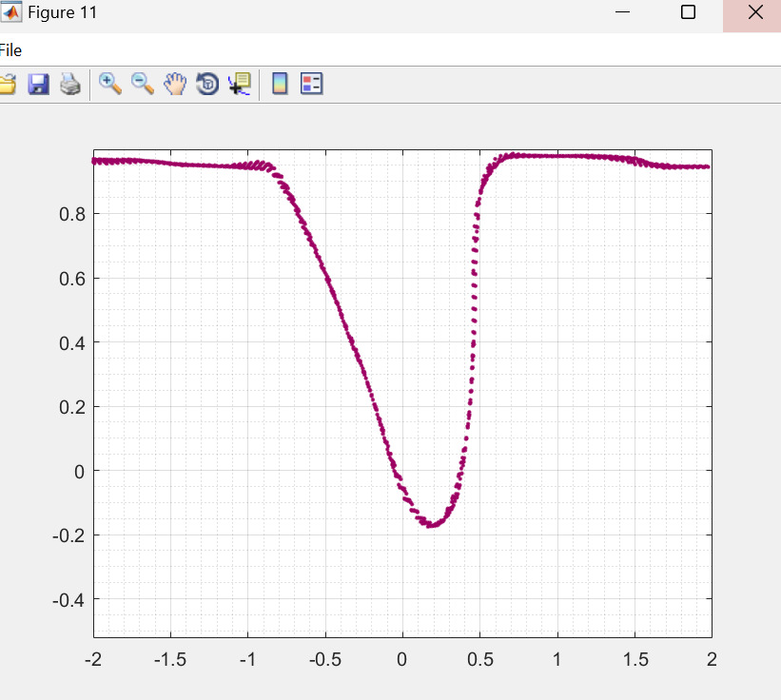Insert a colorbar from the toolbar
Viewport: 781px width, 700px height.
click(280, 85)
